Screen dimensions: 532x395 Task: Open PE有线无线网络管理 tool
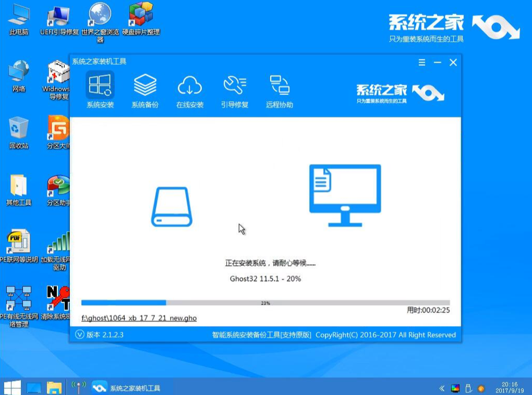coord(19,297)
